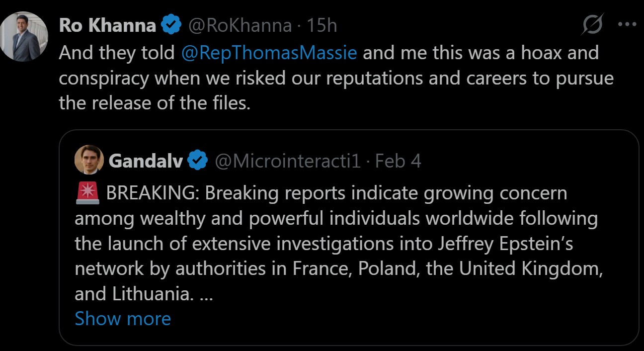This screenshot has width=644, height=351.
Task: Click Gandalv's blue verified badge
Action: click(x=197, y=161)
